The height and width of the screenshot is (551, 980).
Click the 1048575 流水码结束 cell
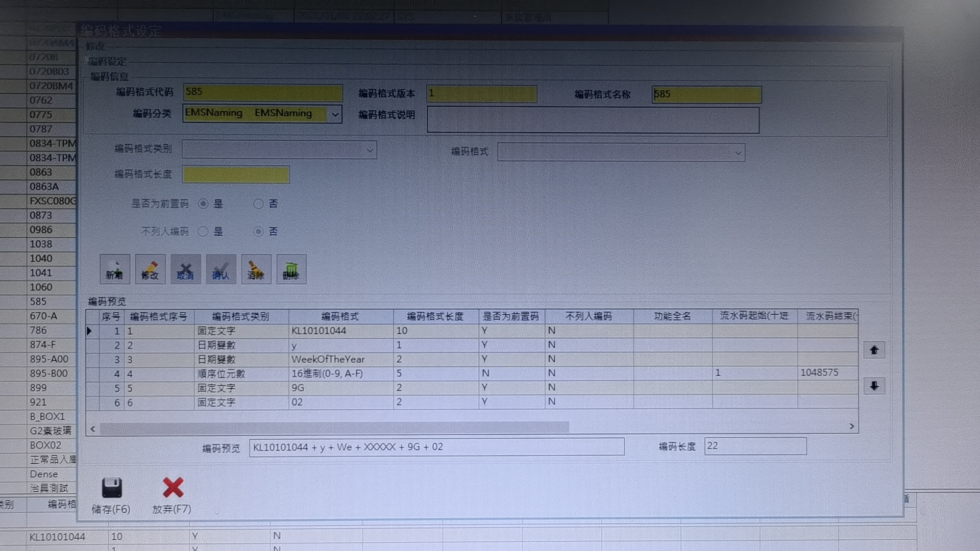pos(827,372)
